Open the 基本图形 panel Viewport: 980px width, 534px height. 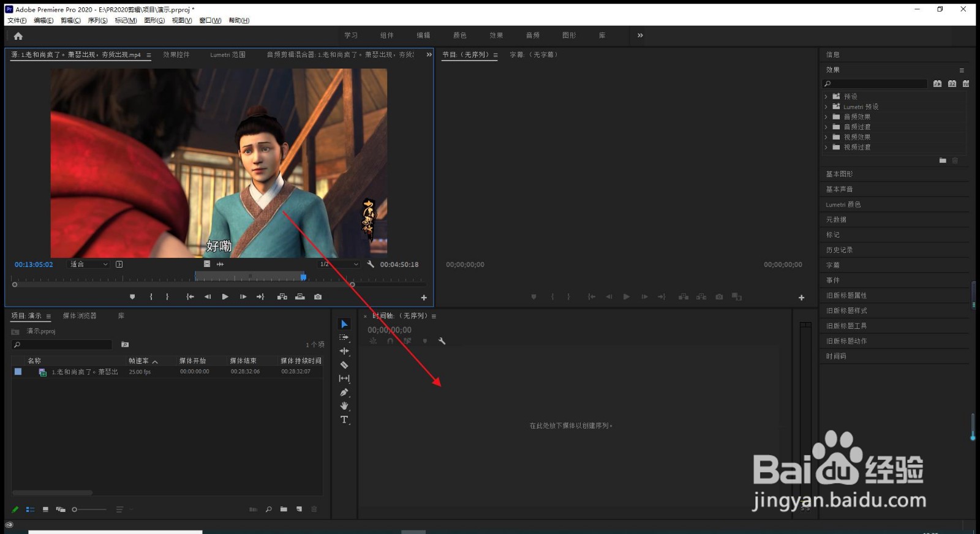(839, 174)
